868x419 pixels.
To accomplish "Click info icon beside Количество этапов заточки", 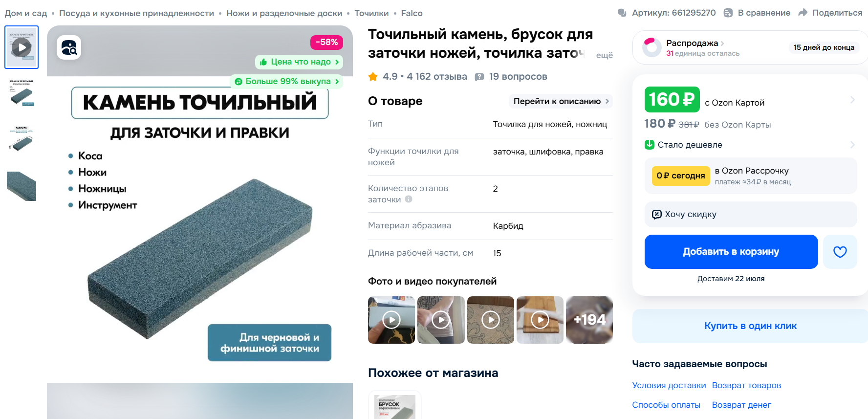I will [409, 199].
